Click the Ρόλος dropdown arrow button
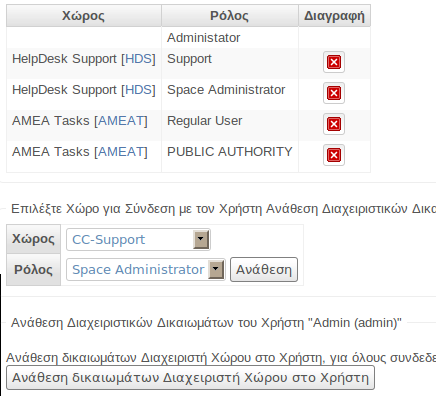 tap(216, 269)
